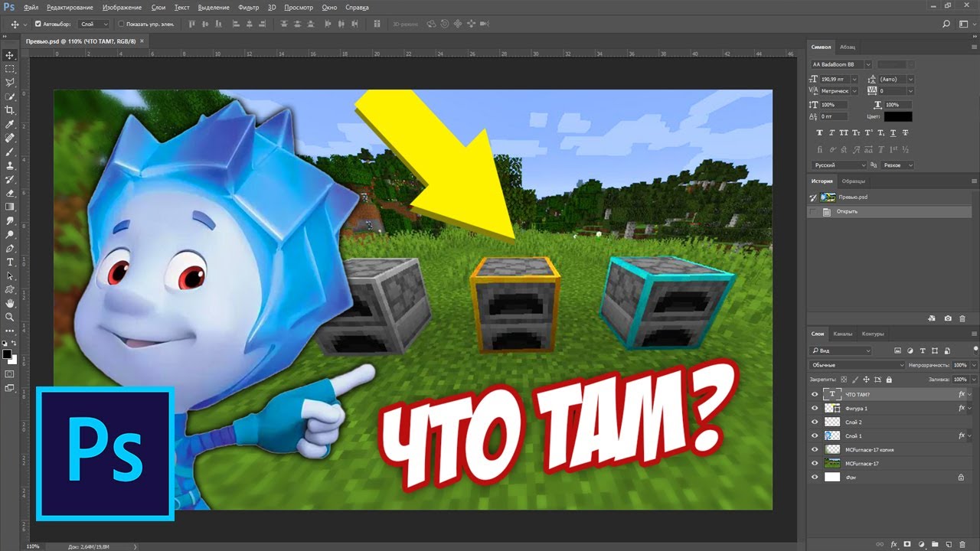The height and width of the screenshot is (551, 980).
Task: Select the Eyedropper tool
Action: 10,124
